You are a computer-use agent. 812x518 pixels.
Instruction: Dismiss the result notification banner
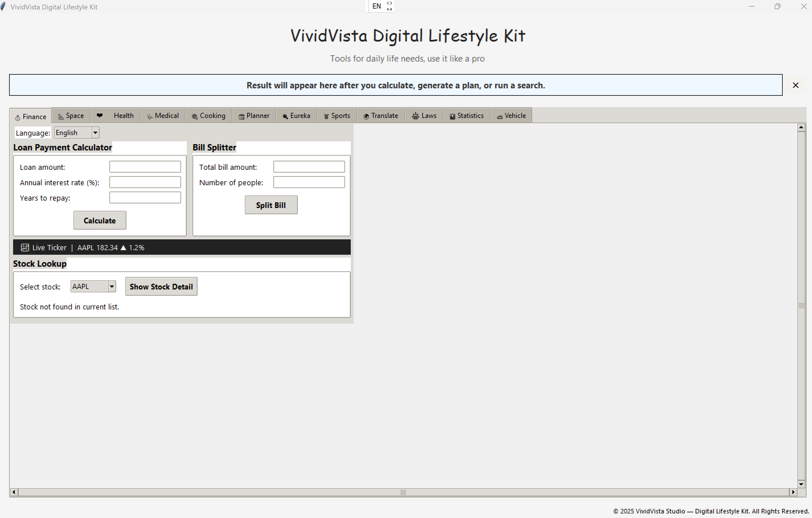tap(795, 85)
